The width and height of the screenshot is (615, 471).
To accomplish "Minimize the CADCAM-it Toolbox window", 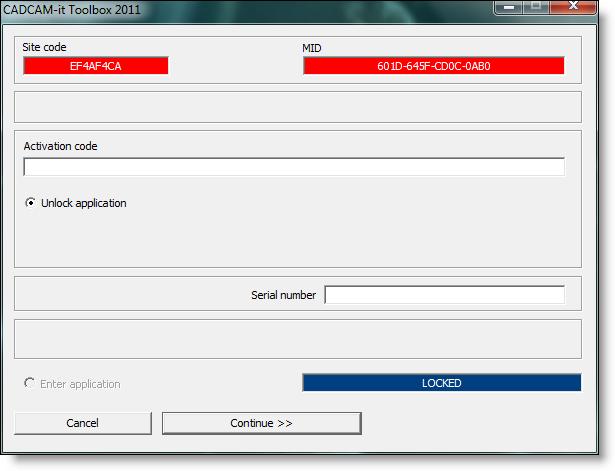I will click(x=509, y=7).
